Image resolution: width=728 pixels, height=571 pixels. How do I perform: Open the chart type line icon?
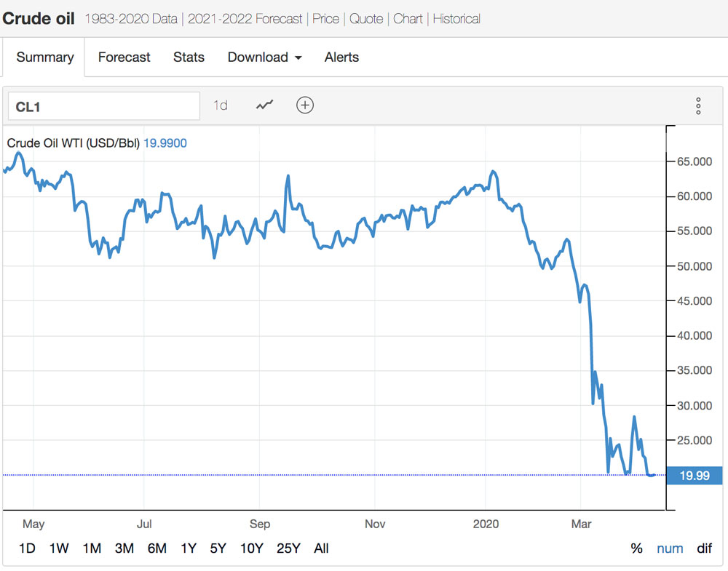point(265,105)
